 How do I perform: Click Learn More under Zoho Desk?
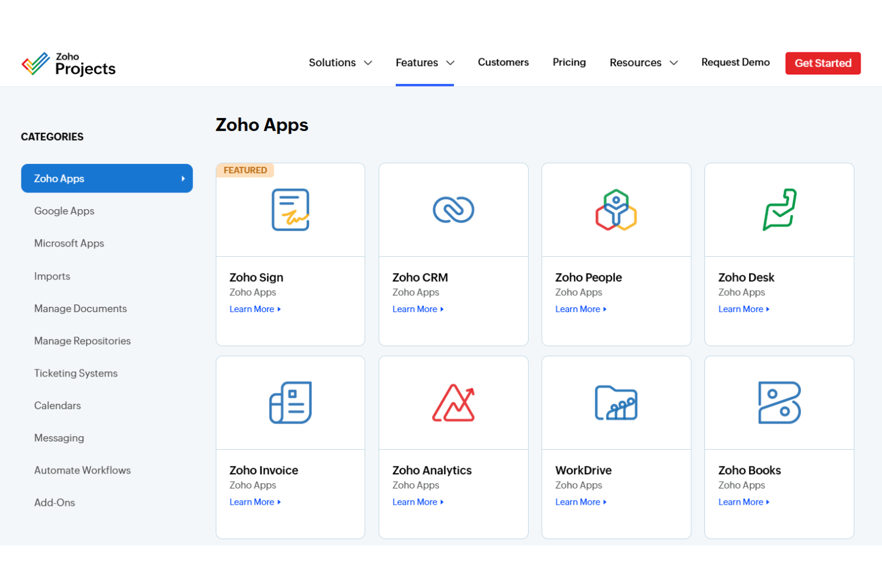(744, 309)
